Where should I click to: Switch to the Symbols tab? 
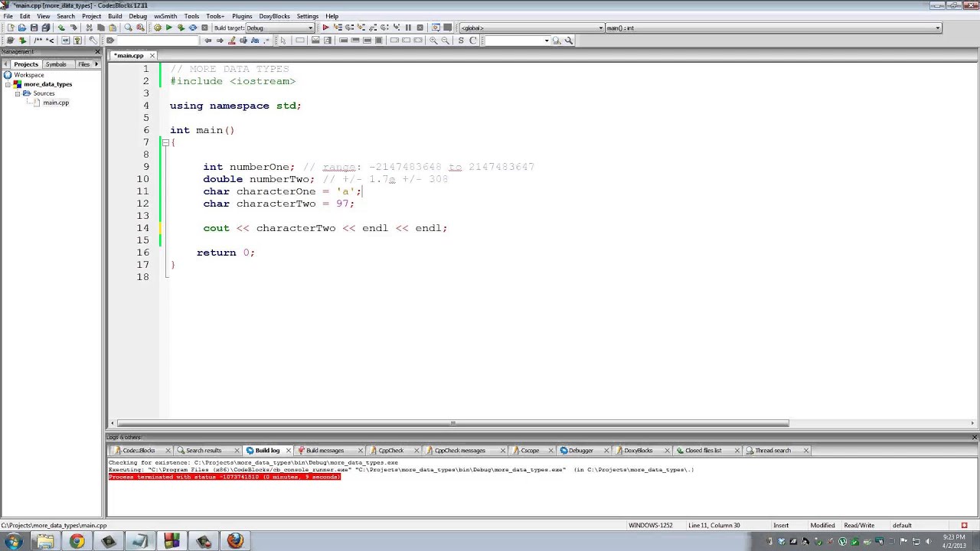(x=56, y=64)
